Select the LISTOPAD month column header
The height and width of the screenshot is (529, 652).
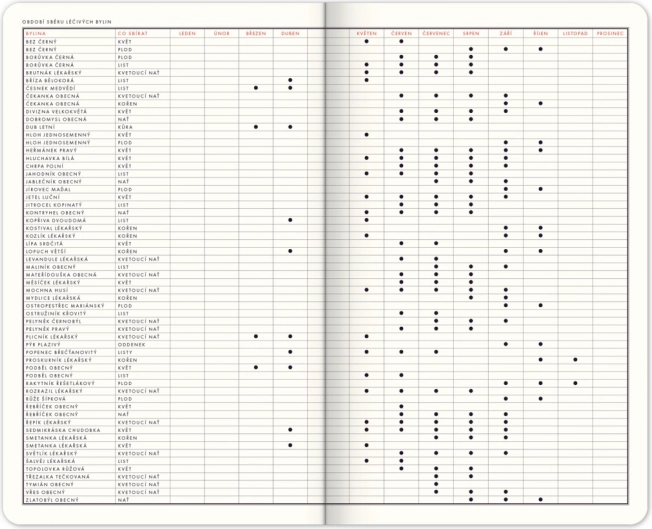(x=575, y=33)
